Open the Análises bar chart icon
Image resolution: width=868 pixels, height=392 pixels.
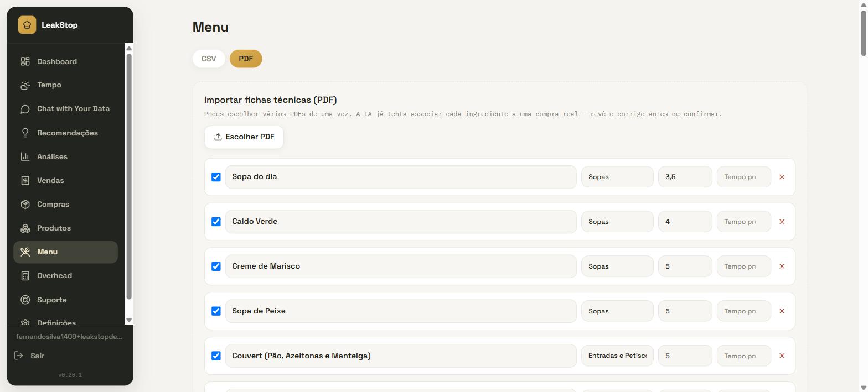point(25,156)
